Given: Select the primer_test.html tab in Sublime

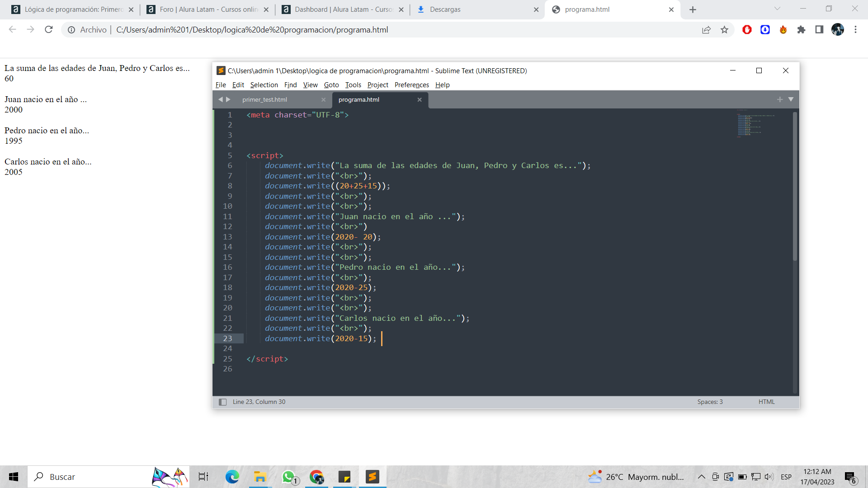Looking at the screenshot, I should point(264,100).
